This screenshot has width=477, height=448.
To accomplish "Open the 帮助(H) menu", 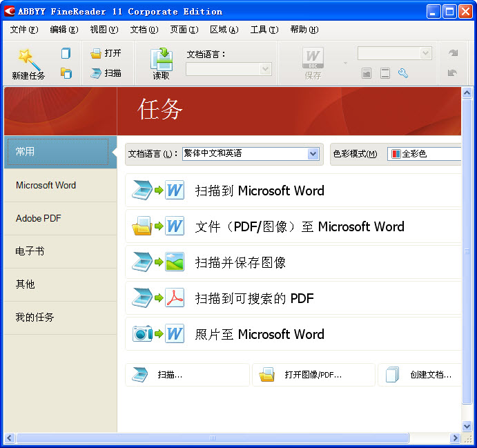I will 304,30.
